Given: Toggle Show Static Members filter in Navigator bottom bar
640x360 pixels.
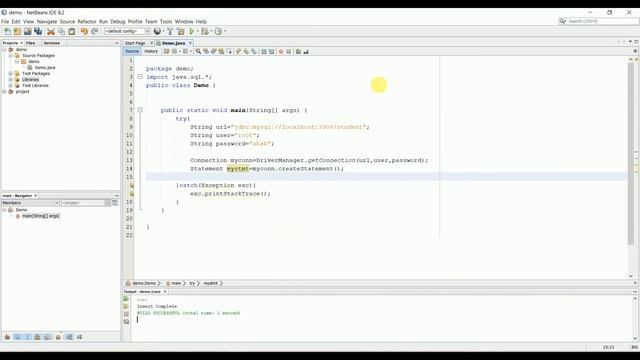Looking at the screenshot, I should coord(27,337).
